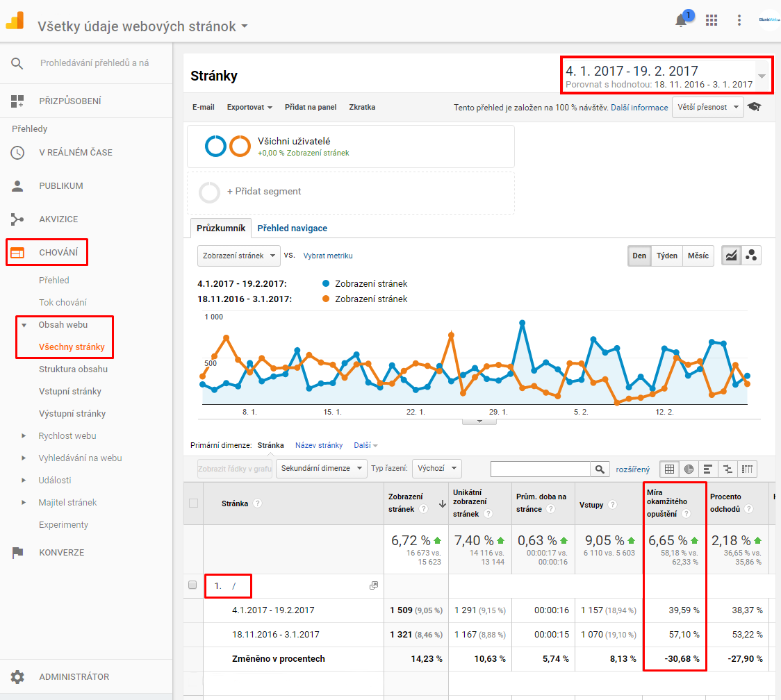The height and width of the screenshot is (700, 781).
Task: Select the performance bar view
Action: pos(708,469)
